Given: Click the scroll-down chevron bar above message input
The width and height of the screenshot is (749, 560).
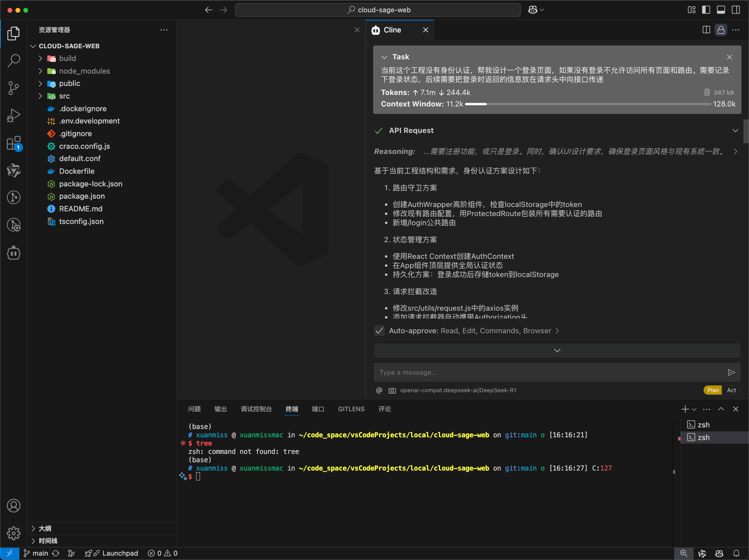Looking at the screenshot, I should coord(557,351).
